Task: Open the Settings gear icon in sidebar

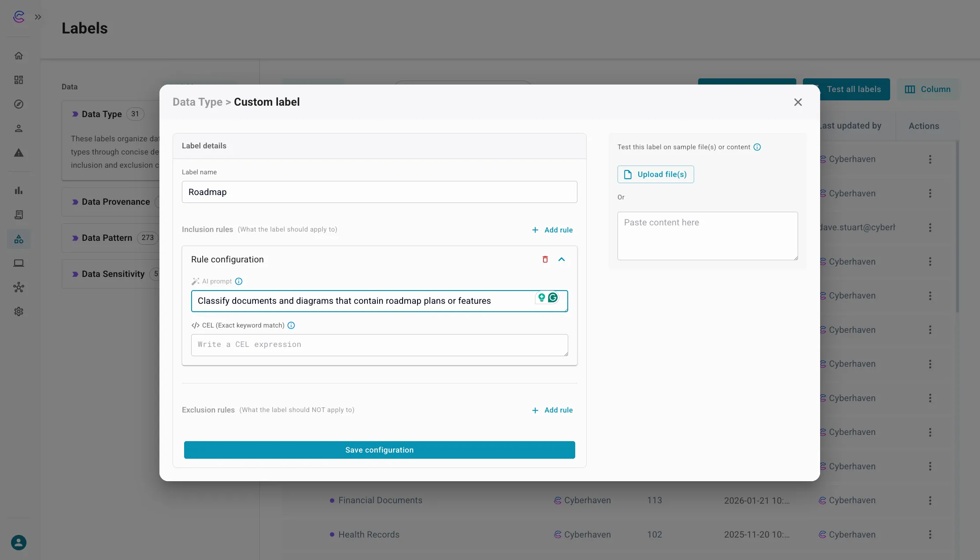Action: click(x=18, y=311)
